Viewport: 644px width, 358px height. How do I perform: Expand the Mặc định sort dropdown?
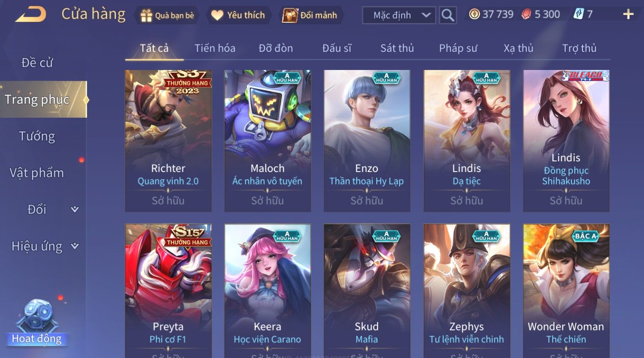pos(399,15)
